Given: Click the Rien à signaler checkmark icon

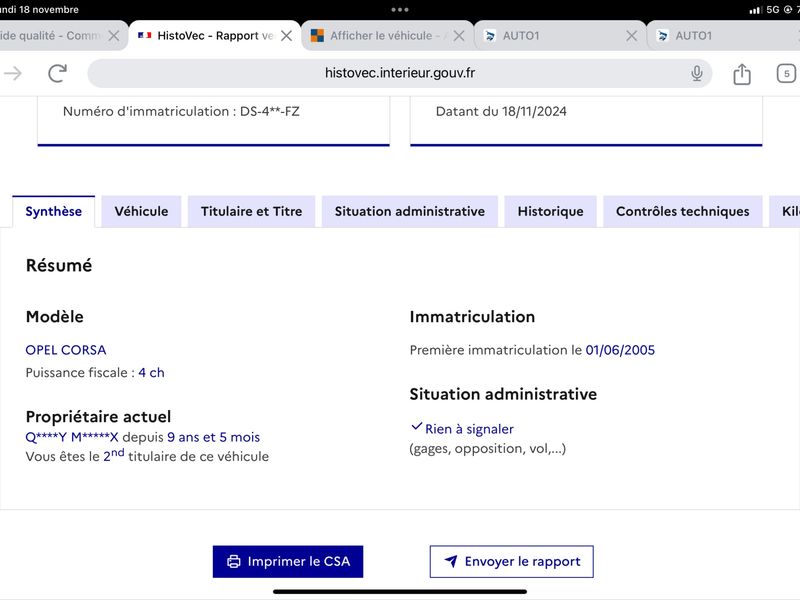Looking at the screenshot, I should (x=417, y=426).
